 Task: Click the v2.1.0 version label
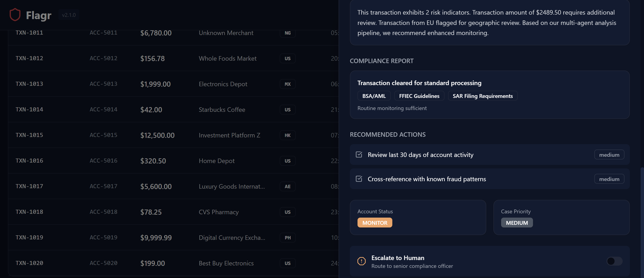(x=69, y=15)
